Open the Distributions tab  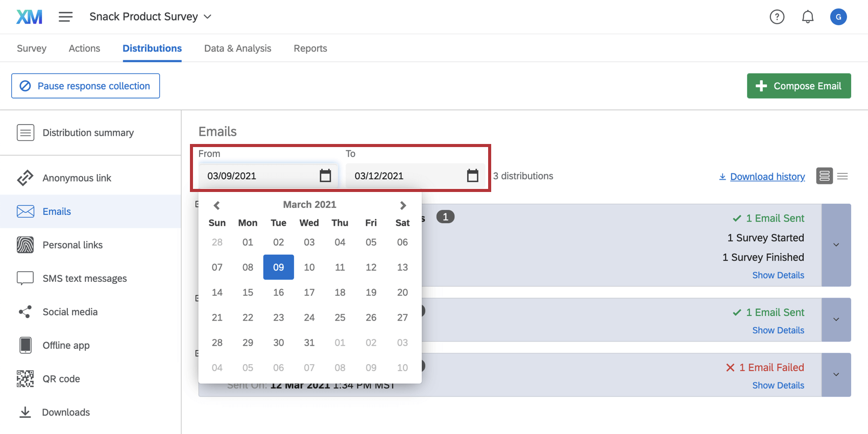(x=152, y=49)
